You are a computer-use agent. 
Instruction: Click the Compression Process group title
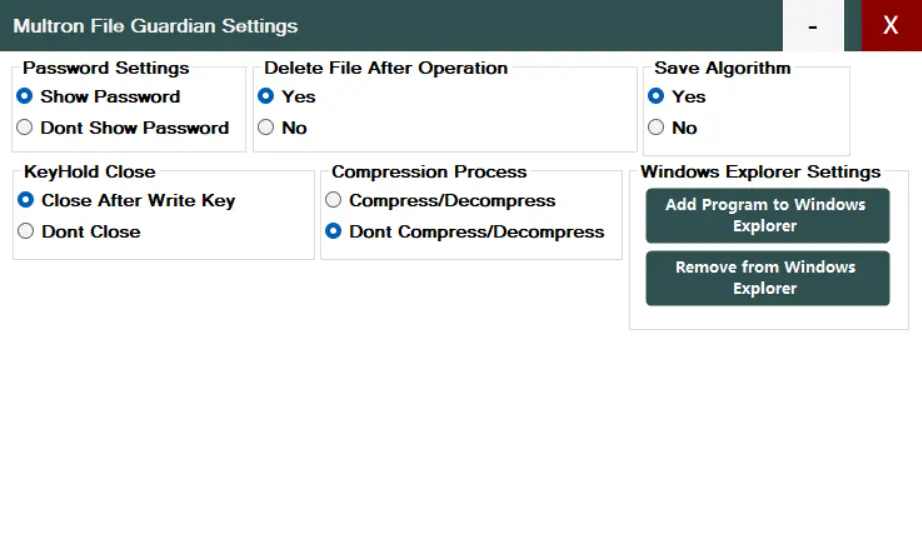(429, 172)
